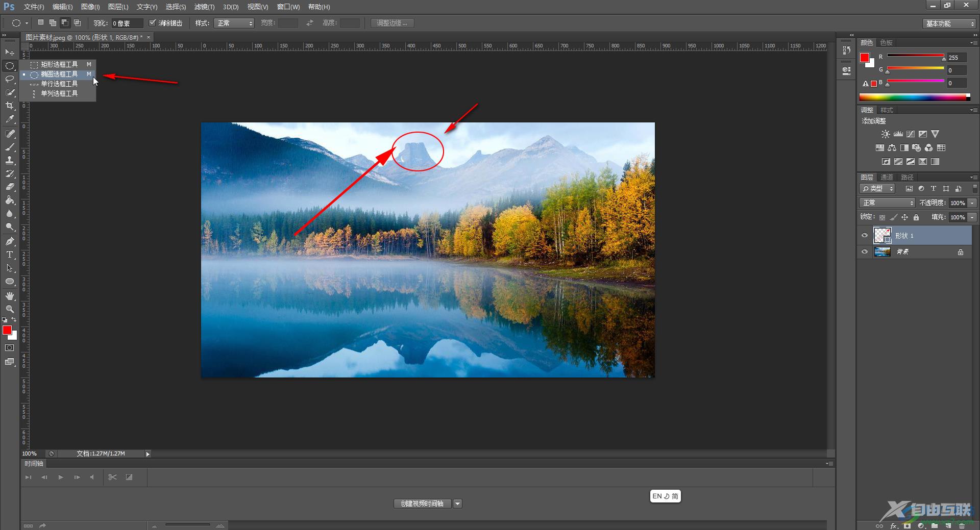This screenshot has height=530, width=980.
Task: Open the layer blend mode dropdown 正常
Action: coord(887,203)
